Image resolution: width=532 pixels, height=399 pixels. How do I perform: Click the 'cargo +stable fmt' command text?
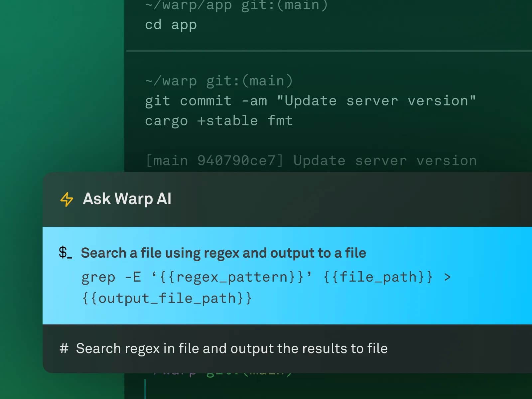click(x=219, y=120)
